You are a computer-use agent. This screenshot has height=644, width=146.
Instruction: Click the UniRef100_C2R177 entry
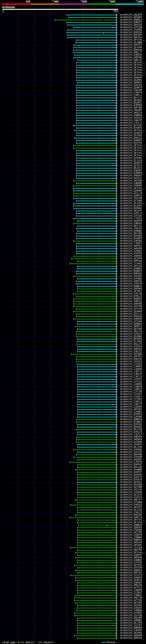click(131, 404)
